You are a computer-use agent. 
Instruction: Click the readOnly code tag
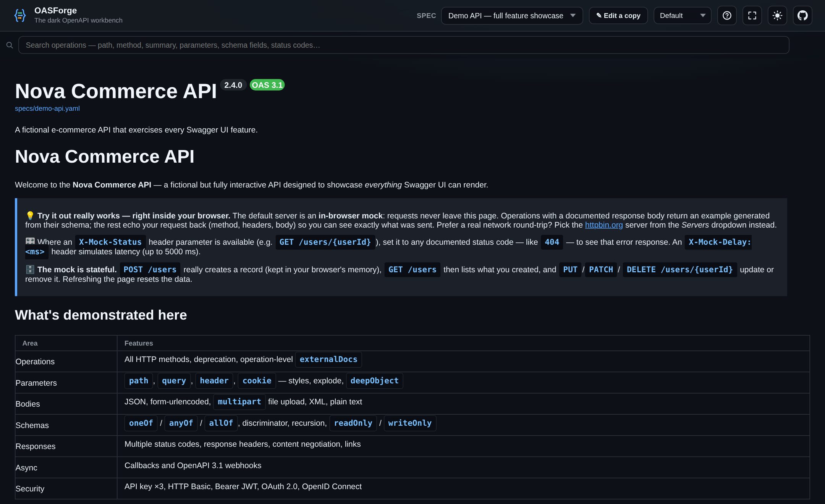(x=353, y=423)
